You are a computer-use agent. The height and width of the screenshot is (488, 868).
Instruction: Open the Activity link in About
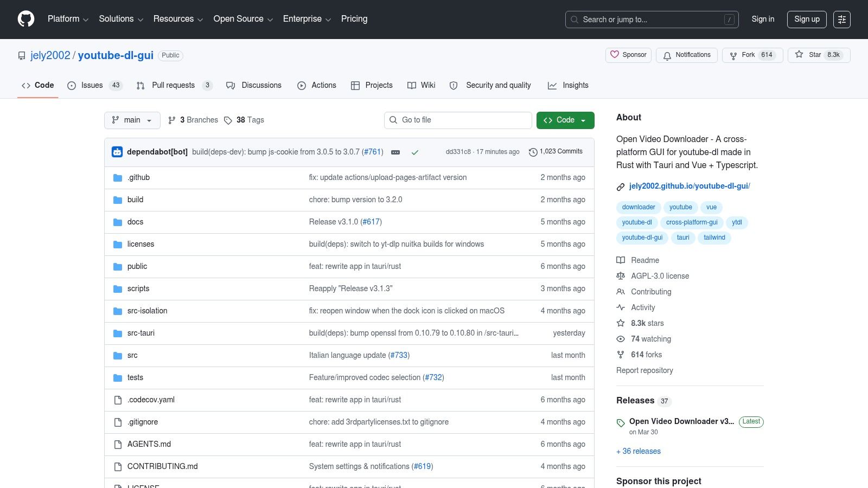pos(636,307)
